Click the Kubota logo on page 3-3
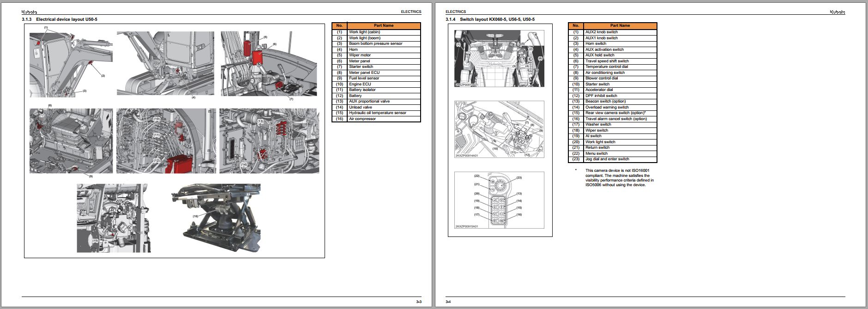The image size is (868, 309). [29, 12]
